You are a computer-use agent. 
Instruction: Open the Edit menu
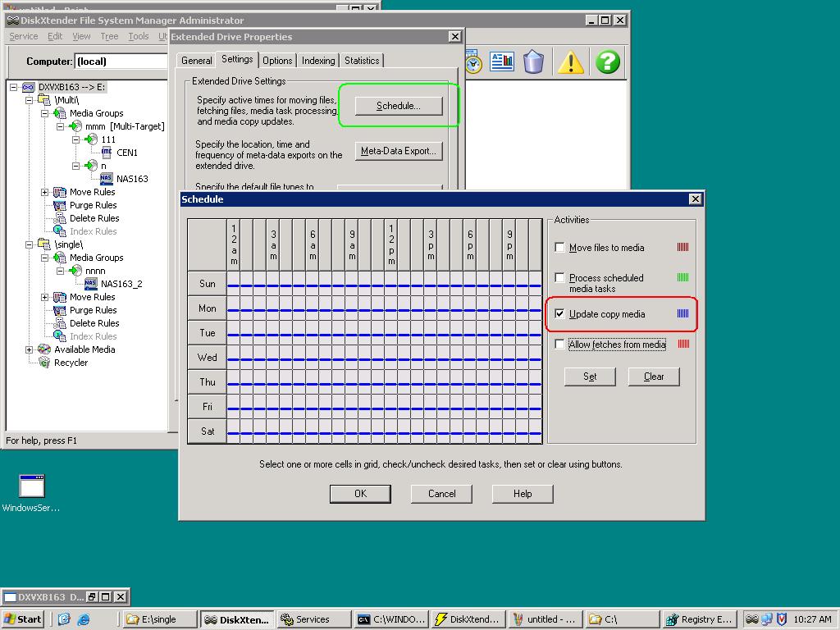pyautogui.click(x=55, y=36)
